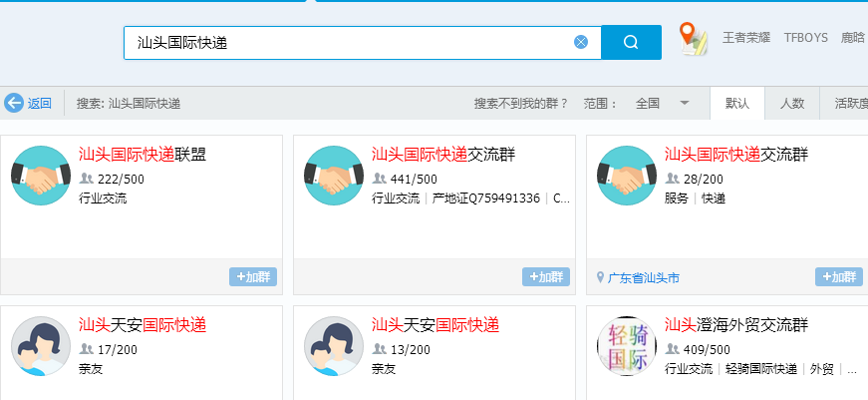
Task: Click the magnifier search button
Action: (631, 42)
